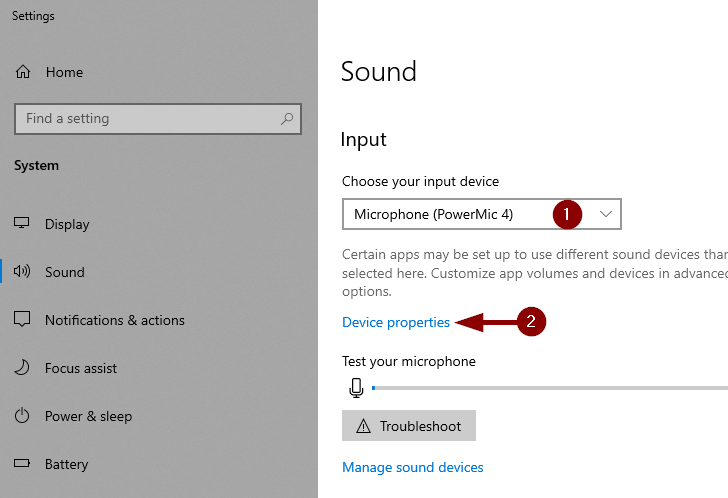Open the Microphone (PowerMic 4) combo box
The height and width of the screenshot is (498, 728).
coord(481,214)
